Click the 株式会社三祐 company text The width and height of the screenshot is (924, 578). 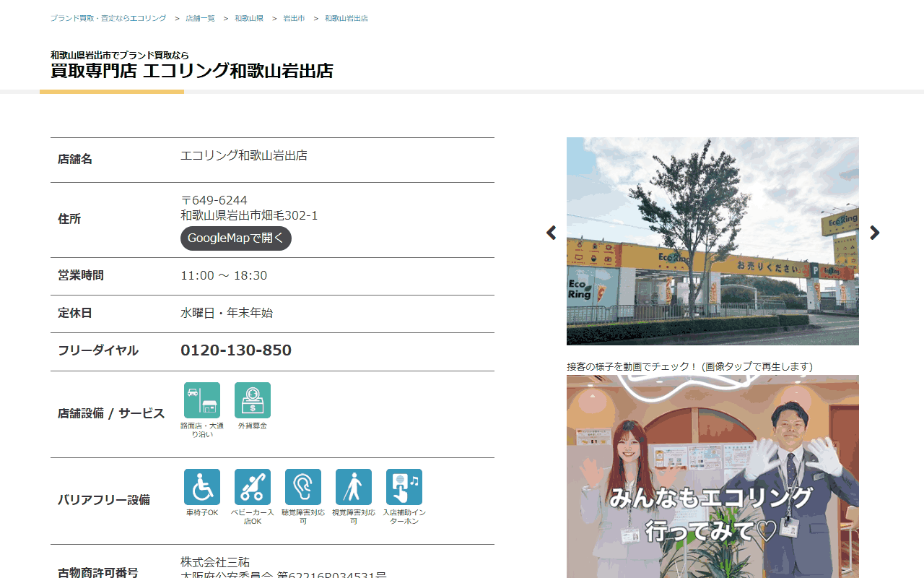pyautogui.click(x=215, y=562)
